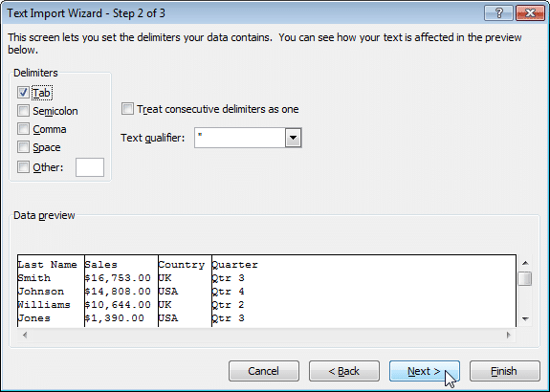Tick the Other delimiter checkbox
The image size is (550, 392).
tap(23, 167)
